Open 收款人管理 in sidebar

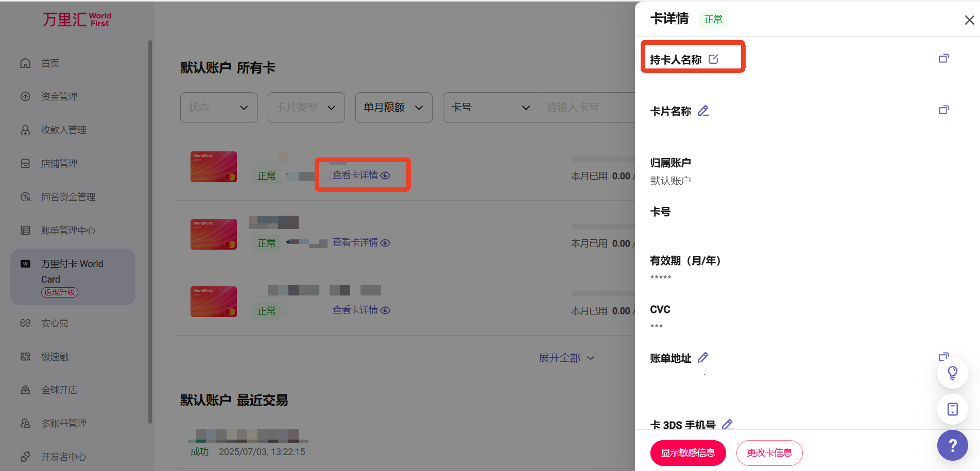(64, 130)
